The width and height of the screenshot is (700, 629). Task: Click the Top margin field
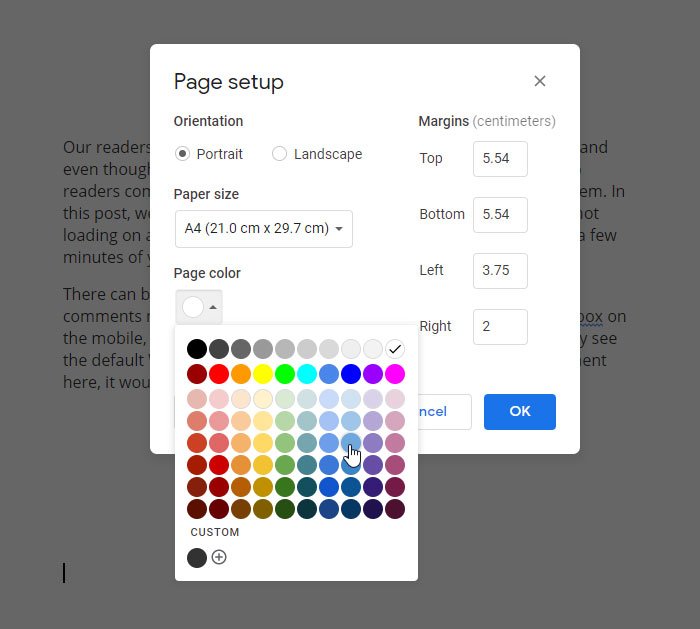499,158
